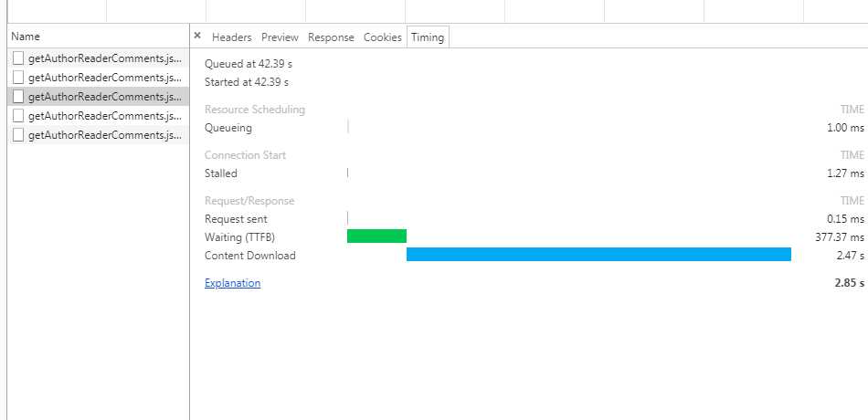This screenshot has width=868, height=420.
Task: Click the 'Queueing' label
Action: click(x=228, y=128)
